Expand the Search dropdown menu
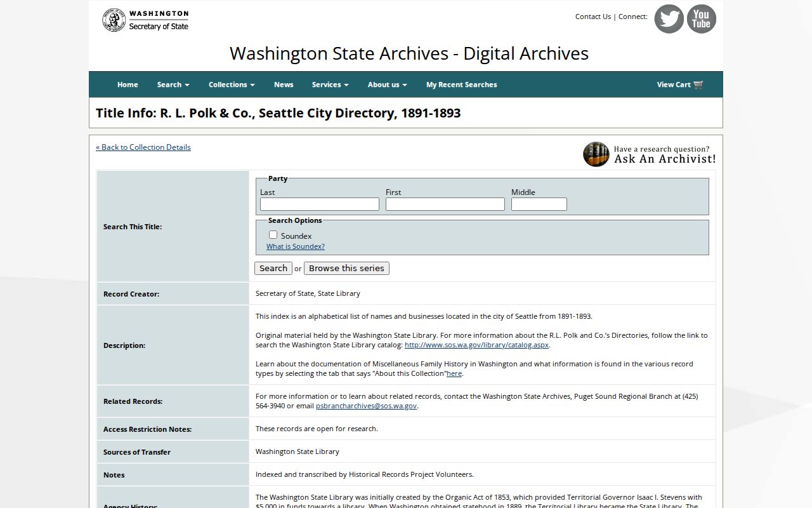 pyautogui.click(x=173, y=84)
